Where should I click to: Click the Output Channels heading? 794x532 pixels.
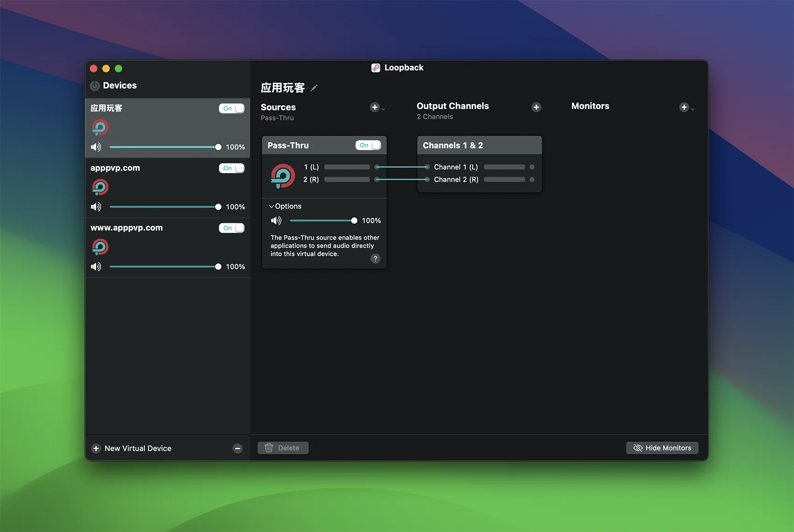[x=453, y=106]
